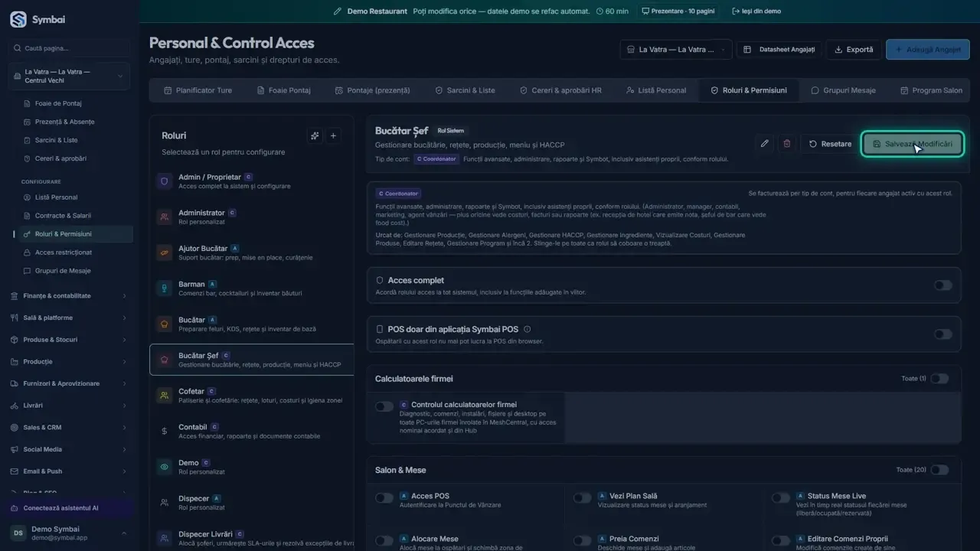Click the red trash delete role icon
This screenshot has width=980, height=551.
[x=786, y=144]
